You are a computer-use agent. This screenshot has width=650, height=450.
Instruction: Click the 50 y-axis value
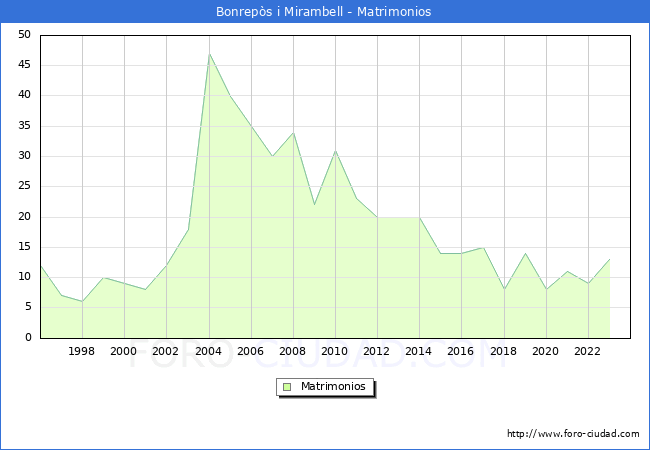[x=24, y=35]
